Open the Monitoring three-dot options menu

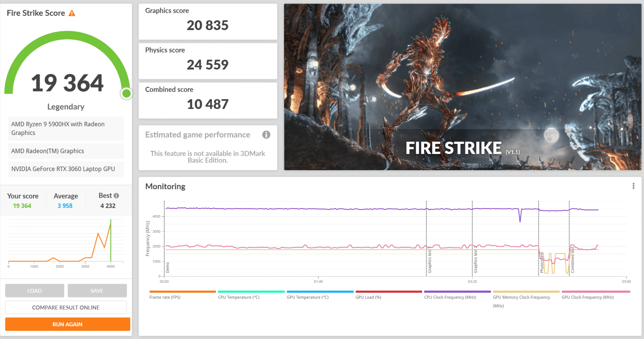pyautogui.click(x=633, y=186)
